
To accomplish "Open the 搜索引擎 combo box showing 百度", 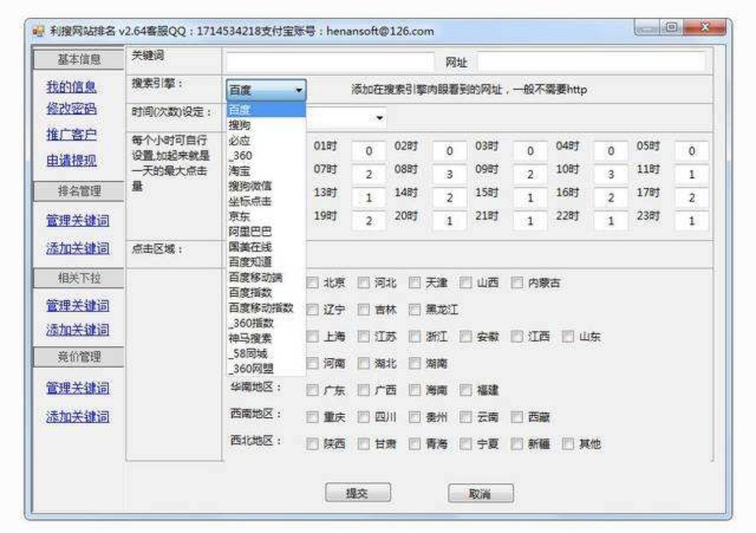I will click(x=266, y=90).
